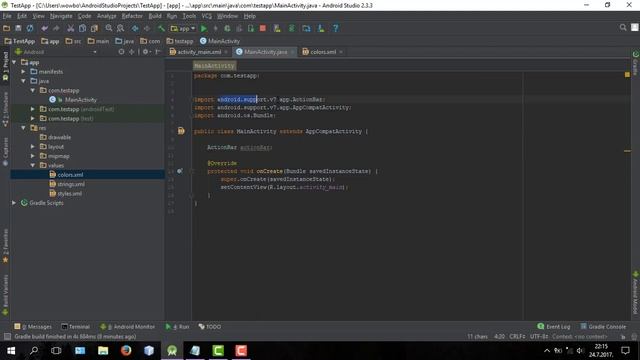Close the MainActivity.java tab

tap(292, 52)
